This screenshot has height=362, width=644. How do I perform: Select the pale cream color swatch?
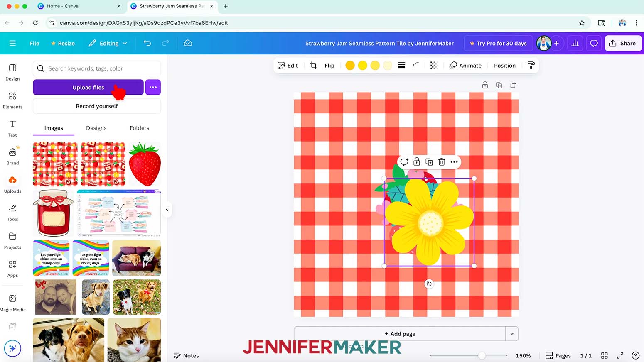point(387,66)
